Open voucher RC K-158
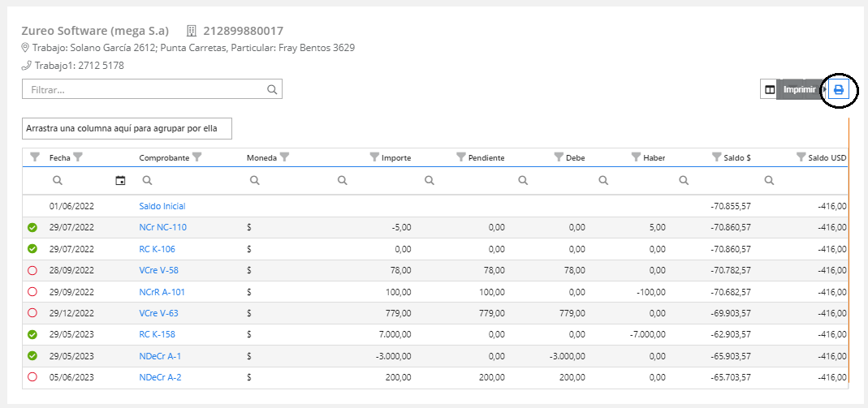Screen dimensions: 868x408 157,334
